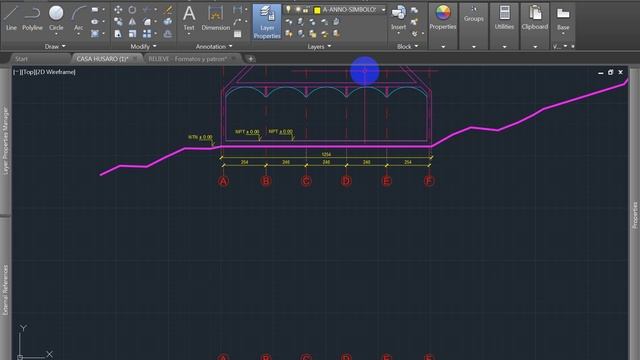Open the A-ANNO-SIMBOLO layer dropdown
This screenshot has width=640, height=360.
383,9
